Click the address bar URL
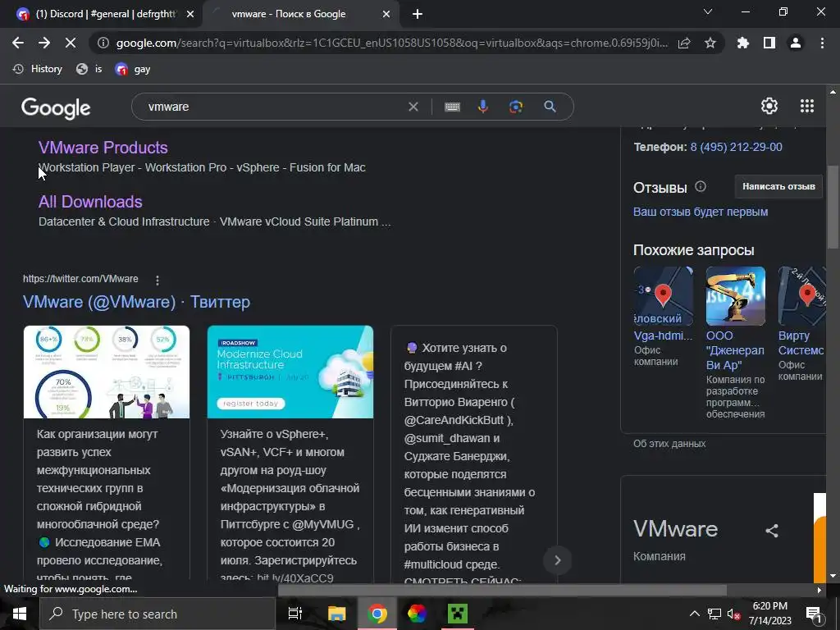Image resolution: width=840 pixels, height=630 pixels. pos(391,43)
